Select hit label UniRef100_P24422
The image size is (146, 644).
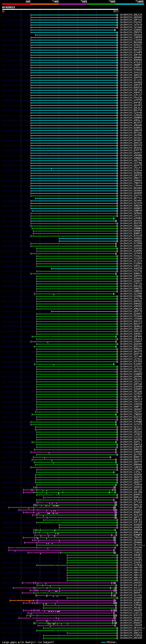[x=131, y=256]
